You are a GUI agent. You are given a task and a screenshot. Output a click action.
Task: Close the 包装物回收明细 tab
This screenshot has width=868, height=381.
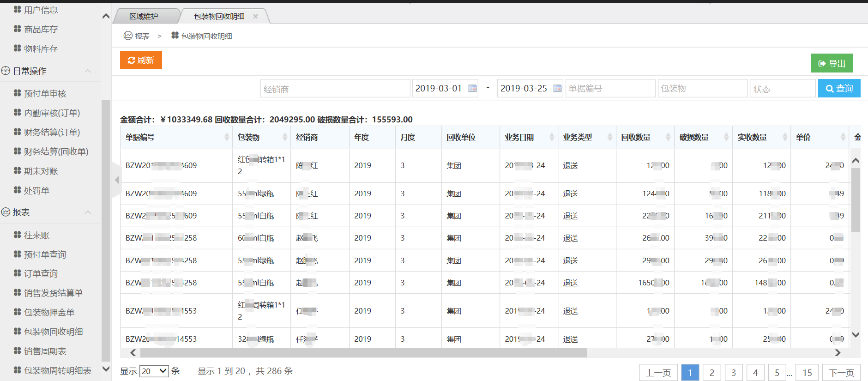[x=255, y=17]
